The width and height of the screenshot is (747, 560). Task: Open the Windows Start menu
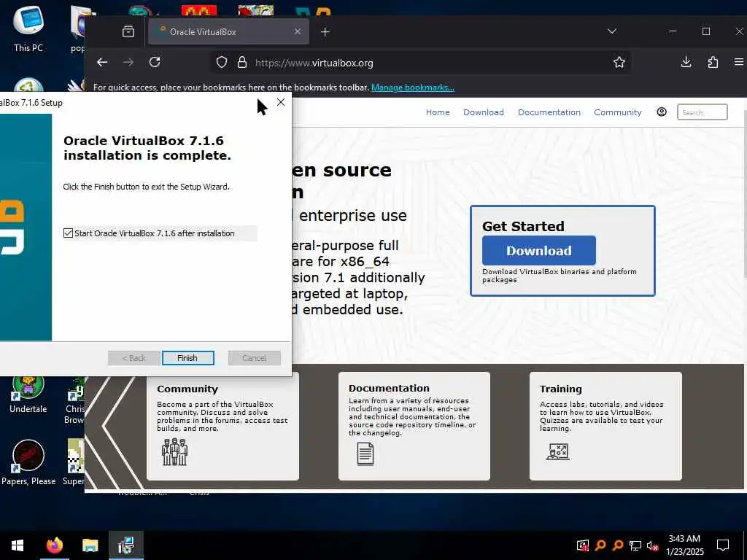pyautogui.click(x=18, y=545)
